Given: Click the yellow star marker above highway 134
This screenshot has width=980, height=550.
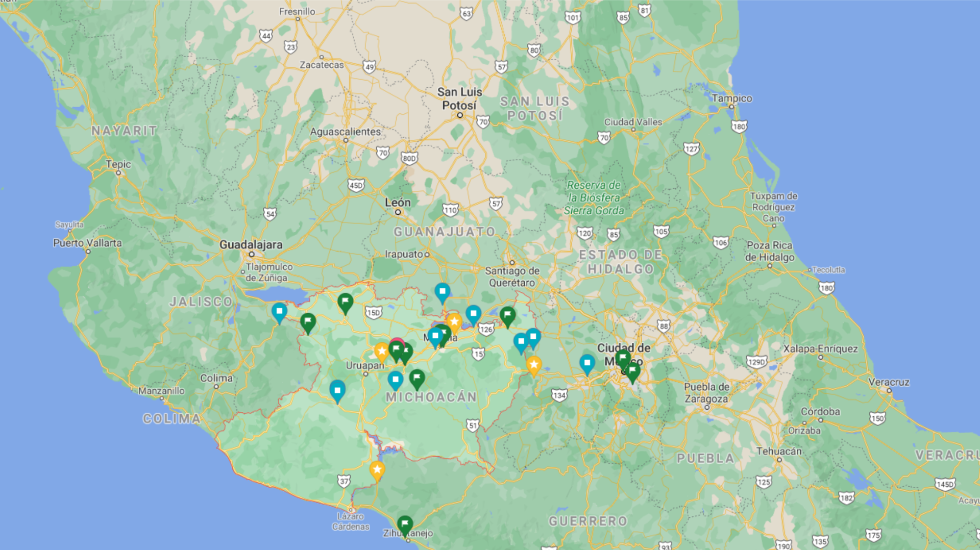Looking at the screenshot, I should 533,365.
